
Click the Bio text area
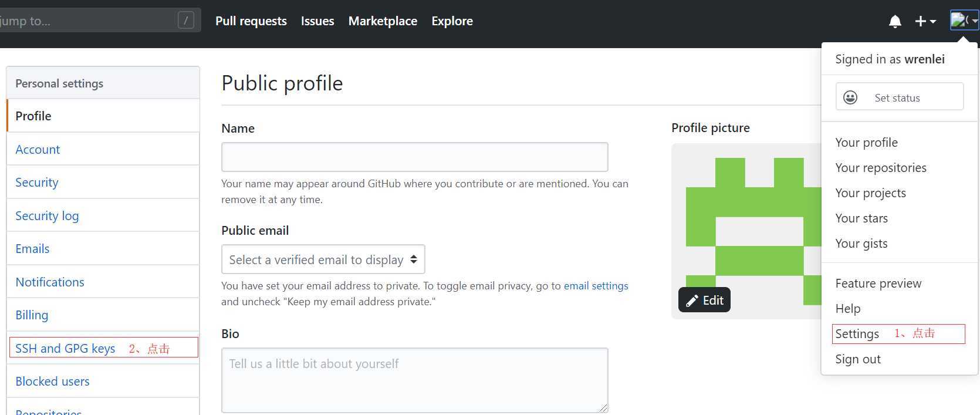pos(414,380)
